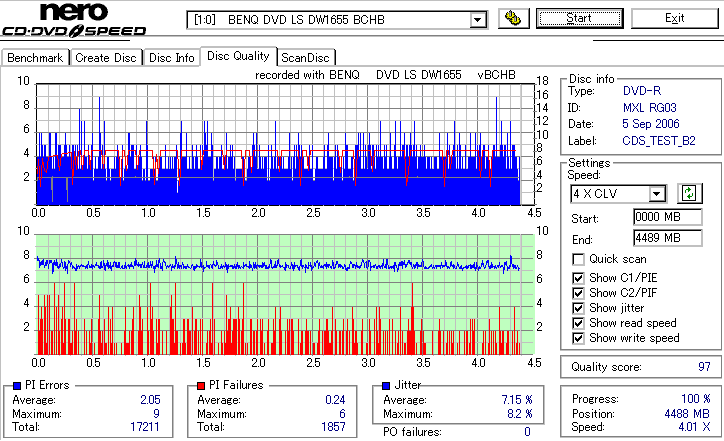
Task: Click the Speed value 4.01 X
Action: click(694, 427)
